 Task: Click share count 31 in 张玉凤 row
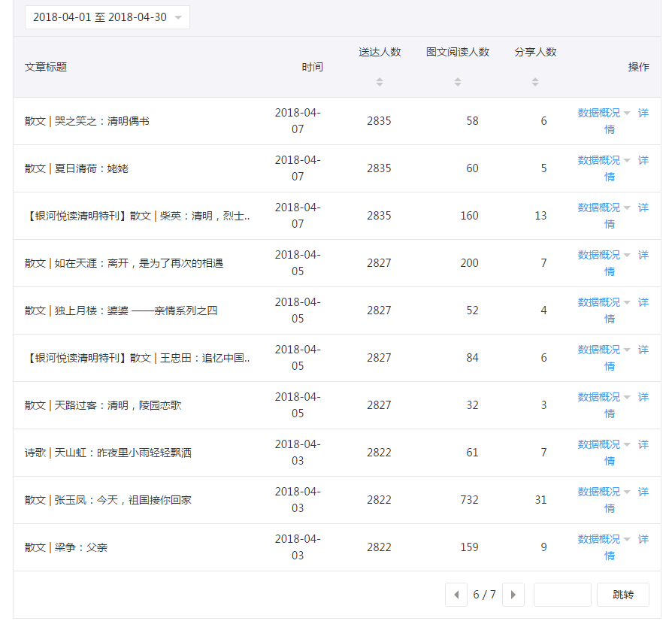[541, 500]
